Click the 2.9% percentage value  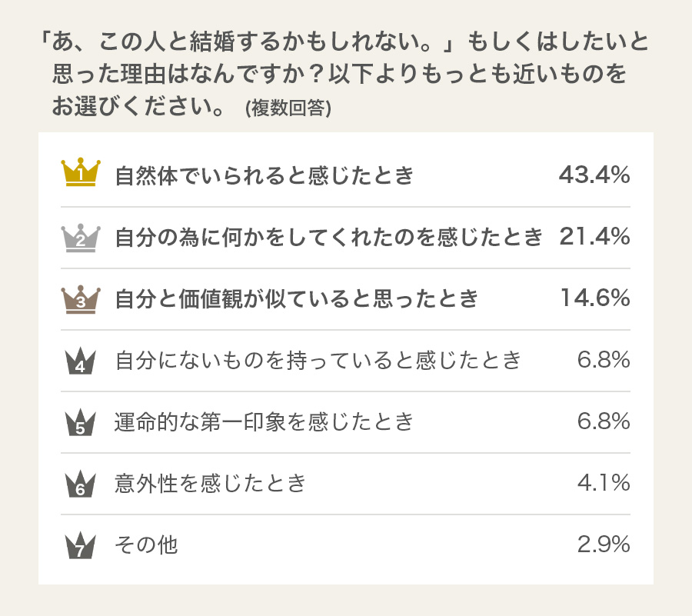tap(604, 544)
